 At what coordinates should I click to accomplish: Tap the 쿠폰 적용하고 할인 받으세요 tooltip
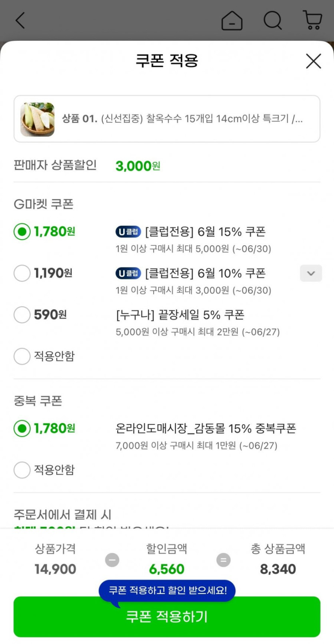tap(167, 590)
